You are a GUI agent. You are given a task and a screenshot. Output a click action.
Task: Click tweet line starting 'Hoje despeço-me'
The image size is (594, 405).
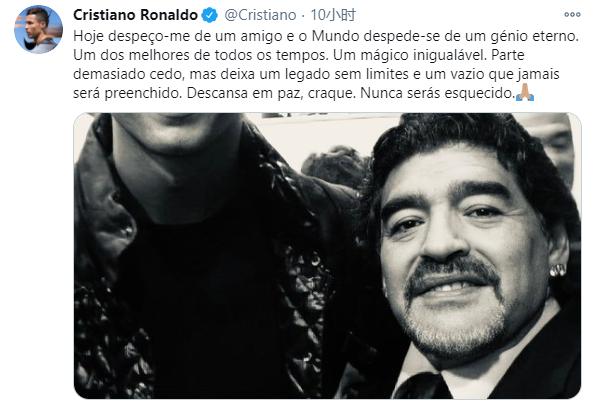(326, 36)
